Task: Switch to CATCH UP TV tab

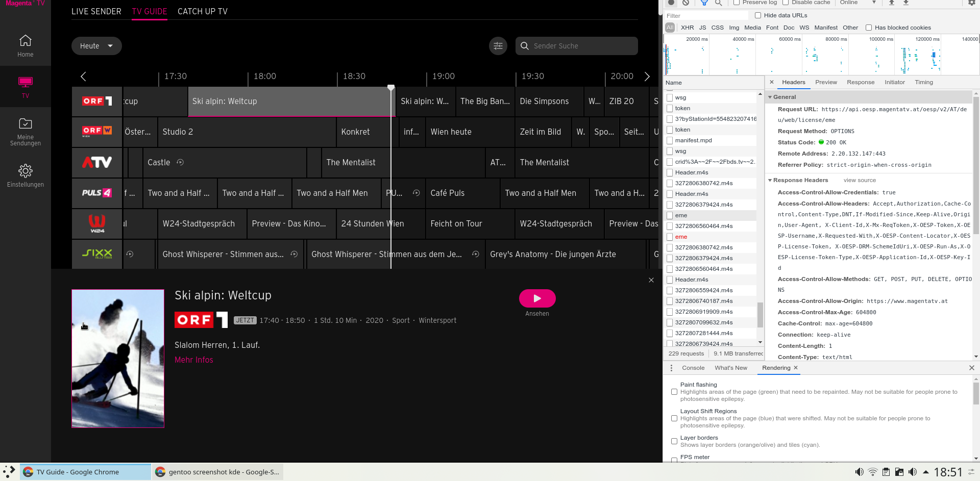Action: tap(203, 11)
